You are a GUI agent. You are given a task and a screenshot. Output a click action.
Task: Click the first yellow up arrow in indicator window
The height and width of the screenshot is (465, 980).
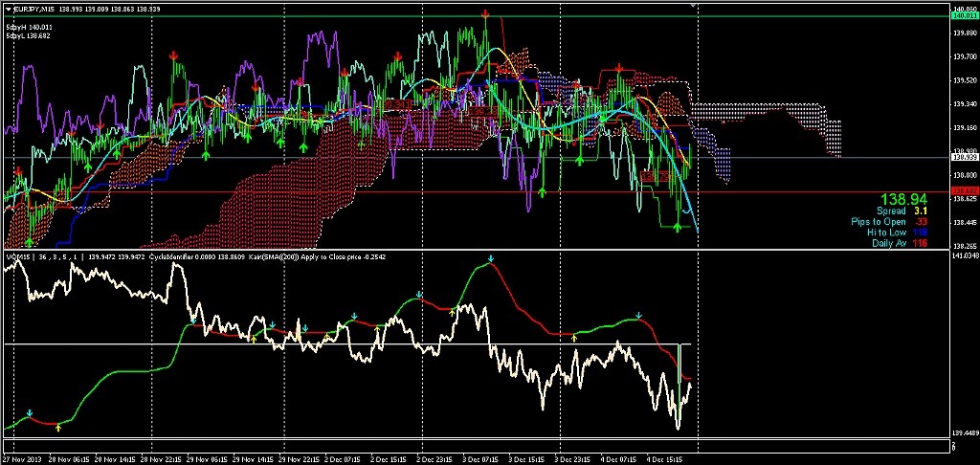point(58,425)
